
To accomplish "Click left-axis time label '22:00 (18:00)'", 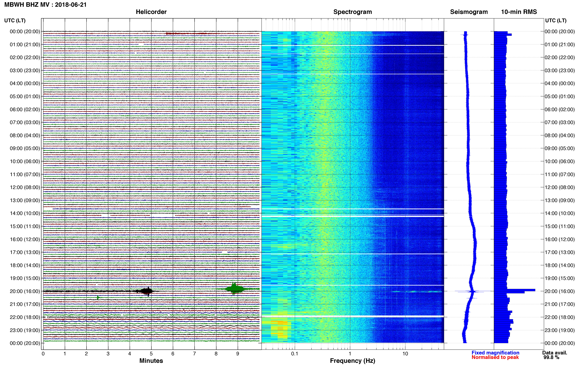I will click(x=25, y=317).
